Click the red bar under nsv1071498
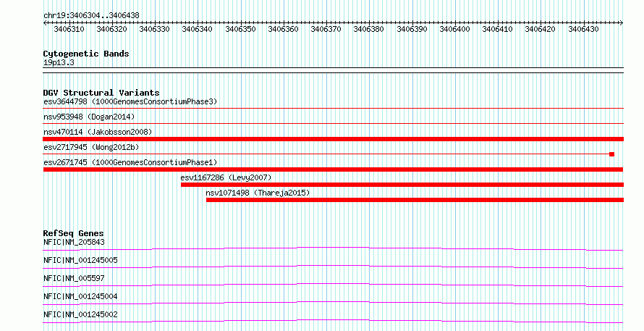The height and width of the screenshot is (331, 644). tap(415, 200)
